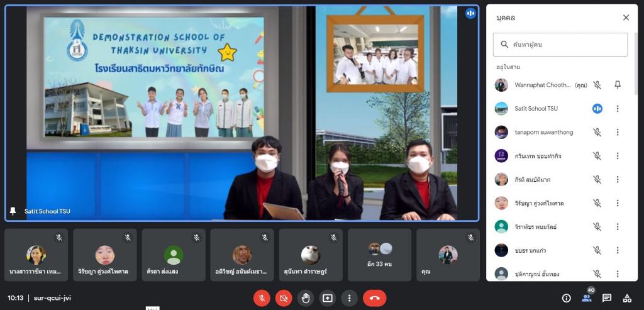Open options menu for Satit School TSU

618,109
